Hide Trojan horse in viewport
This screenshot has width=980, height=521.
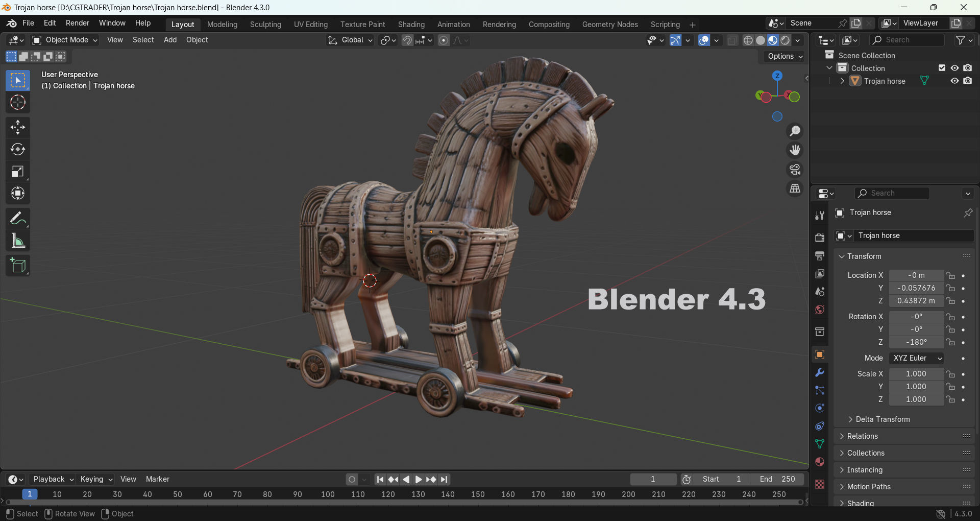pos(954,81)
